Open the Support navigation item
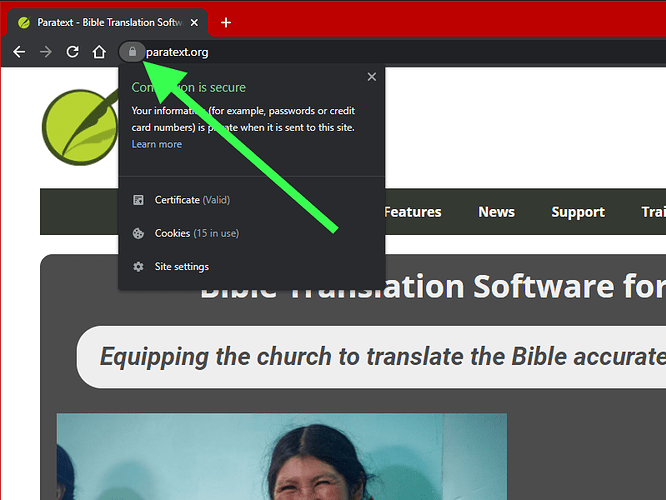This screenshot has height=500, width=666. click(x=578, y=212)
